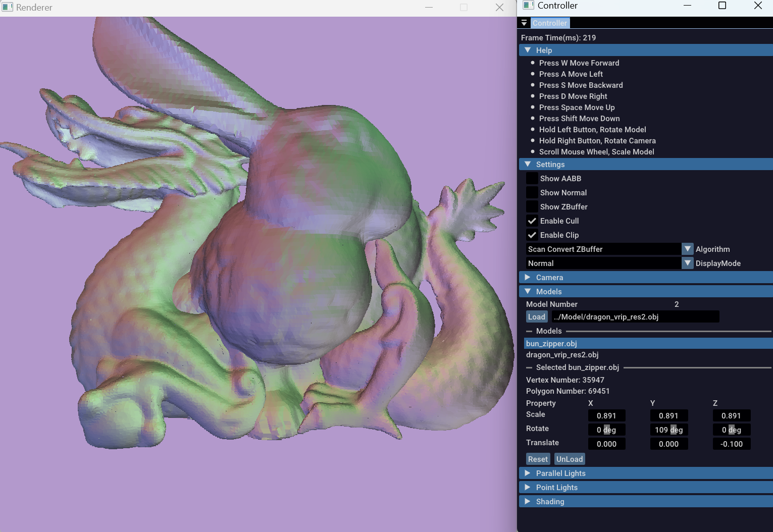The height and width of the screenshot is (532, 773).
Task: Click the Reset button
Action: [x=538, y=459]
